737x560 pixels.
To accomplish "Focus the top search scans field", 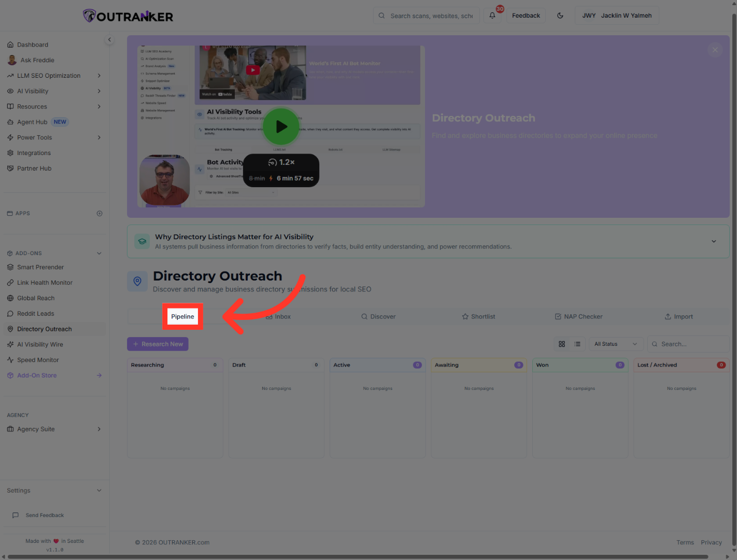I will (x=426, y=16).
